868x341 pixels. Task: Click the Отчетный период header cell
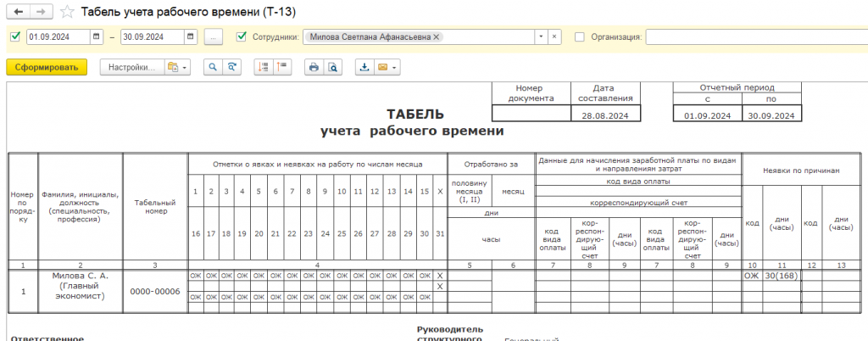[x=737, y=87]
